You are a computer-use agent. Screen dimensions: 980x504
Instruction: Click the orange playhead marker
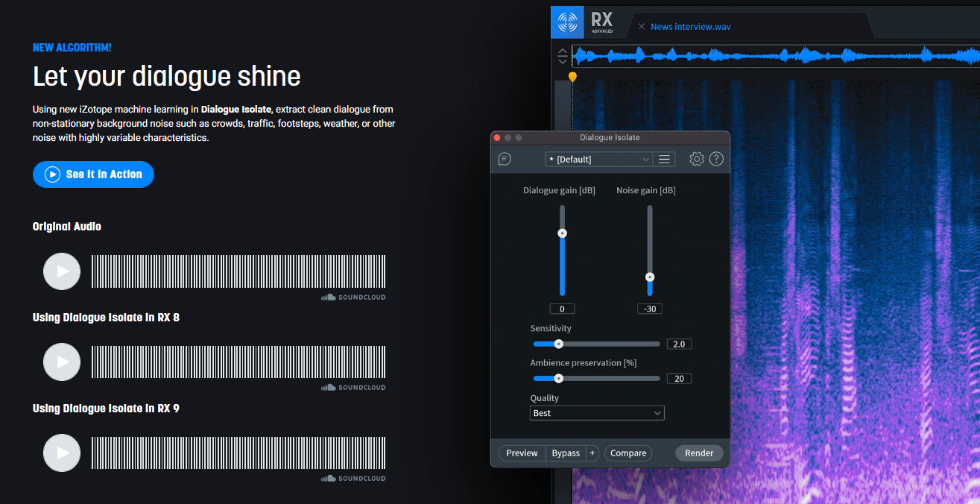572,77
